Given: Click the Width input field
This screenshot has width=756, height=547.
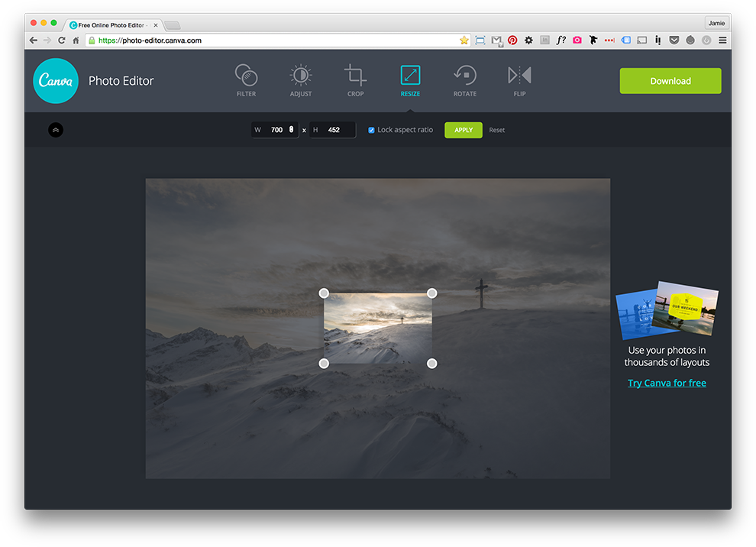Looking at the screenshot, I should pos(276,130).
